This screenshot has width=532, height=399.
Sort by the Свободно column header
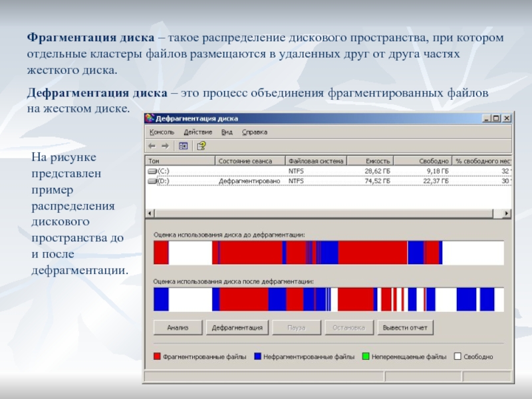pyautogui.click(x=423, y=161)
